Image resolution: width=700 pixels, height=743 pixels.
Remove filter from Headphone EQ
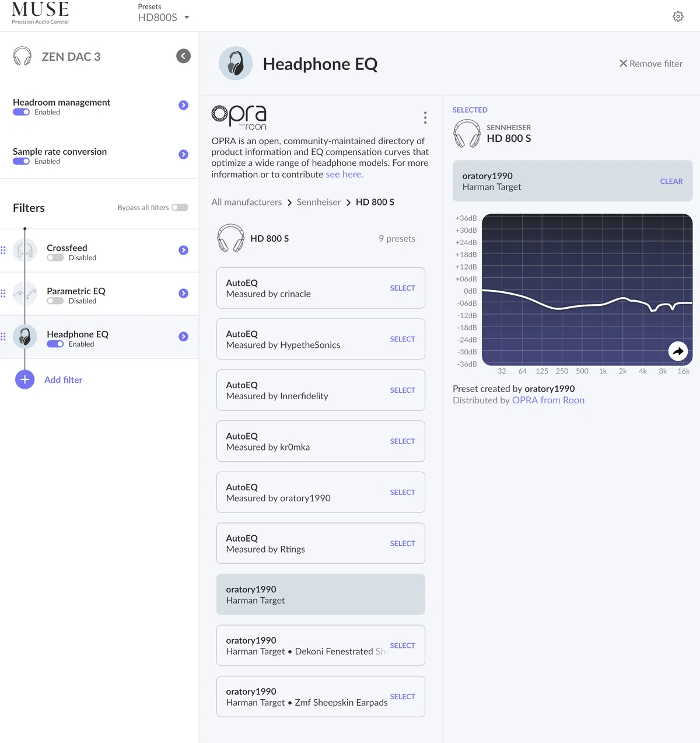click(651, 64)
